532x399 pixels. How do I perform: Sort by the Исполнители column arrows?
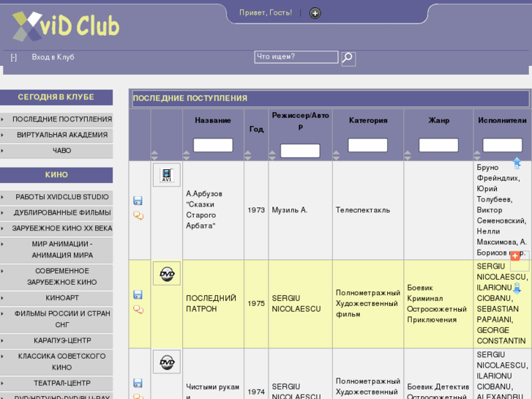(477, 155)
